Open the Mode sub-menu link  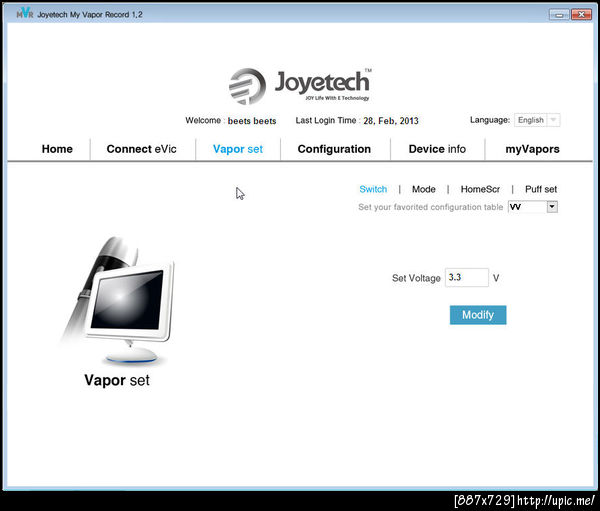[x=424, y=189]
